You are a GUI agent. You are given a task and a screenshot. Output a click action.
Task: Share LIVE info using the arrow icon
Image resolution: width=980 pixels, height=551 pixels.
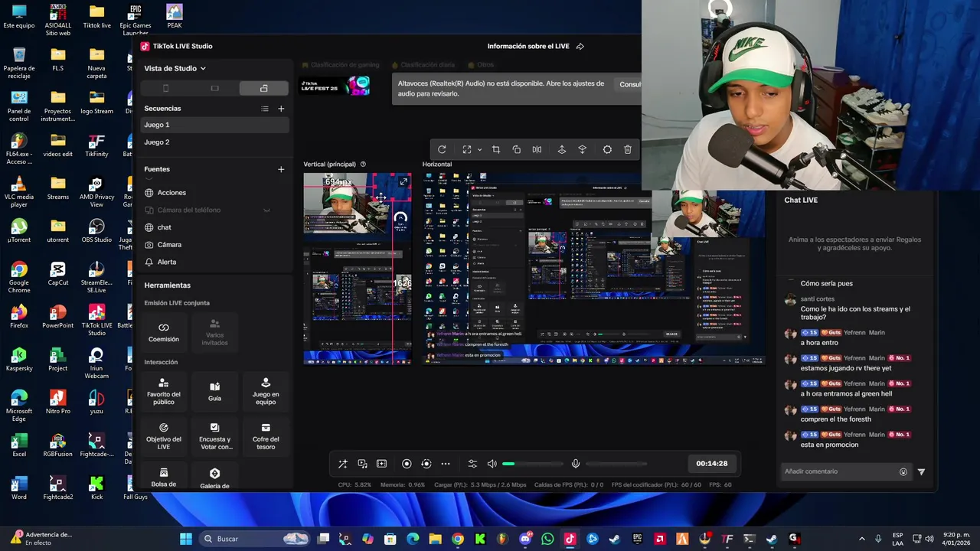[x=580, y=46]
